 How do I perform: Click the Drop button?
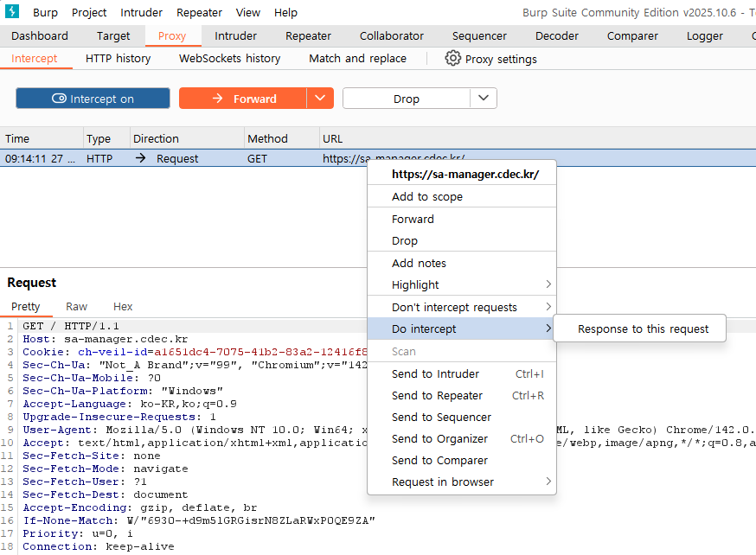407,99
